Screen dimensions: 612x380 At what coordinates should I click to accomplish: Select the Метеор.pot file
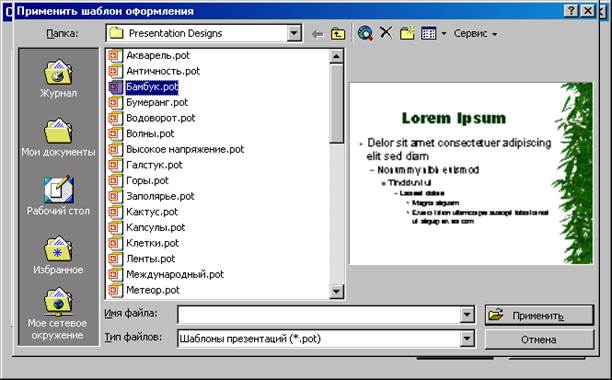[x=153, y=289]
